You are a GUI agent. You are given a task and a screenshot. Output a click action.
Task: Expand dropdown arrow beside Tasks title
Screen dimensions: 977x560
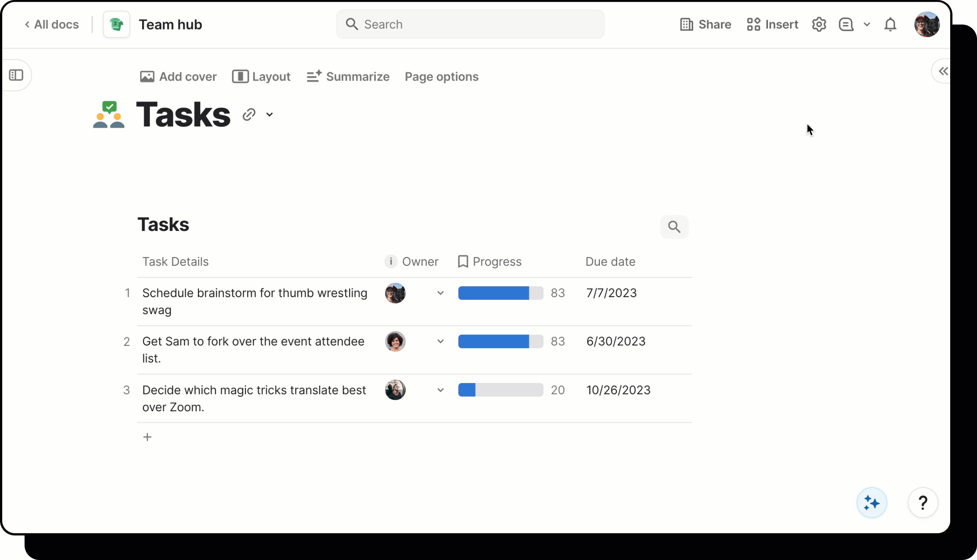pos(269,115)
